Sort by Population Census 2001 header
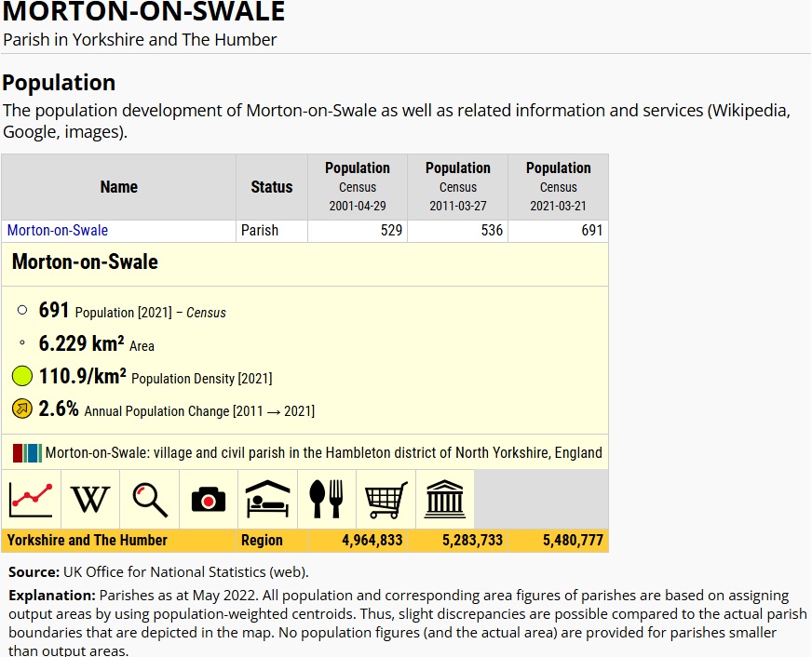Screen dimensions: 812x657 coord(358,187)
